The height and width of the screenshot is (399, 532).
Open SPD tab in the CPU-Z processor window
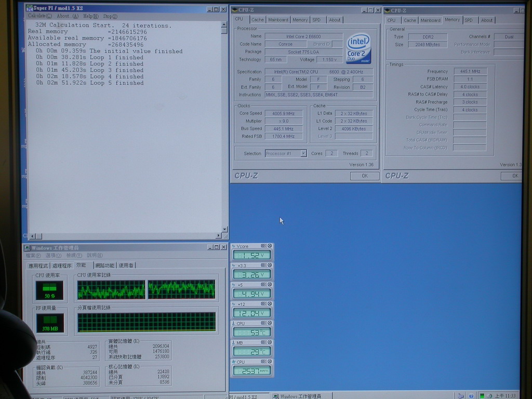tap(316, 20)
